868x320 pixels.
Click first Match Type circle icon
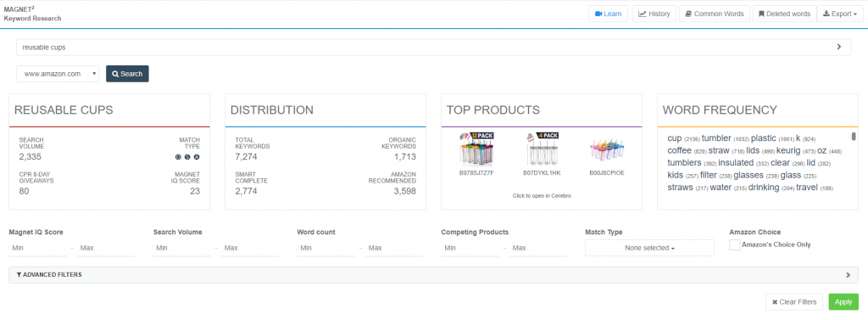[x=178, y=157]
